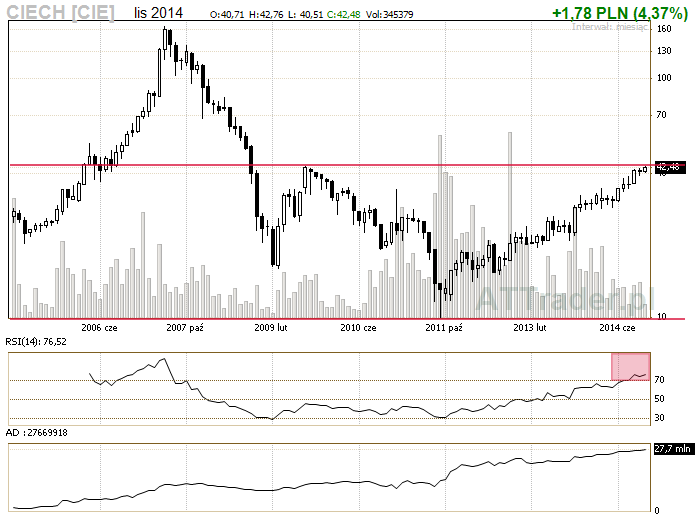This screenshot has width=700, height=522.
Task: Click the high value H:42,76
Action: point(266,15)
